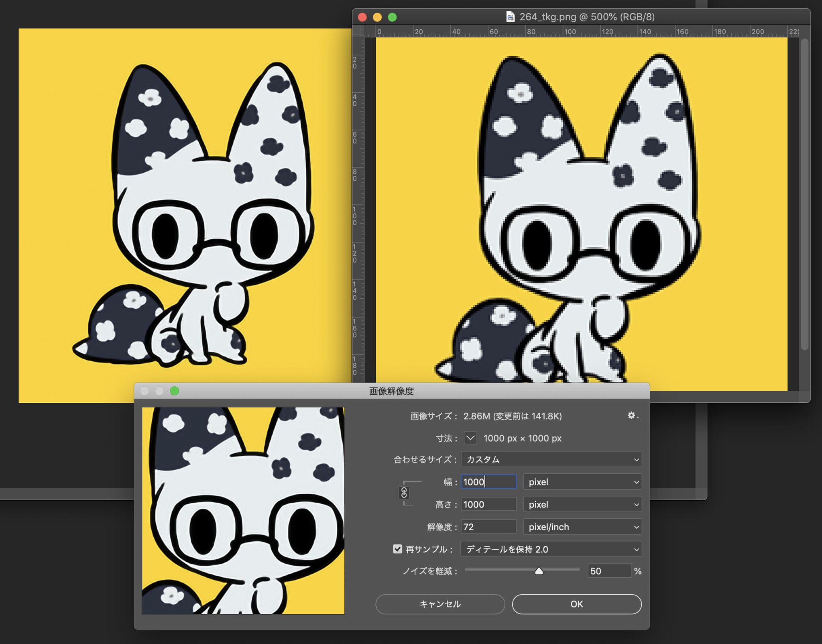Close the 264_tkg.png document window
This screenshot has height=644, width=822.
click(x=362, y=17)
